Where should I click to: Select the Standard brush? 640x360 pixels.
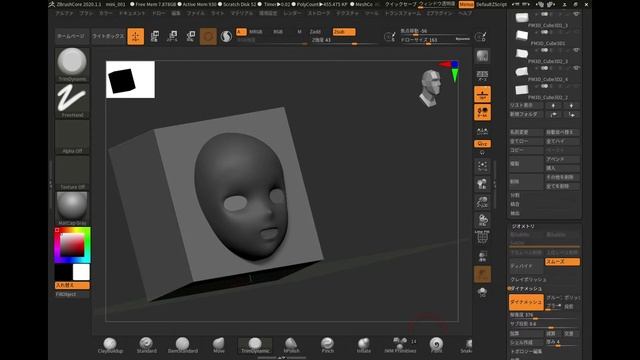tap(146, 345)
